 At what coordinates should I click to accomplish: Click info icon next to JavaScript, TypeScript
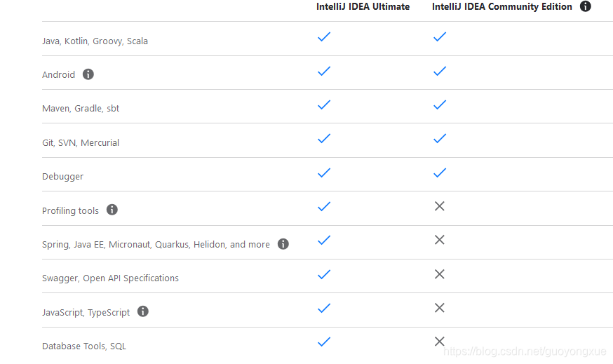click(x=143, y=311)
